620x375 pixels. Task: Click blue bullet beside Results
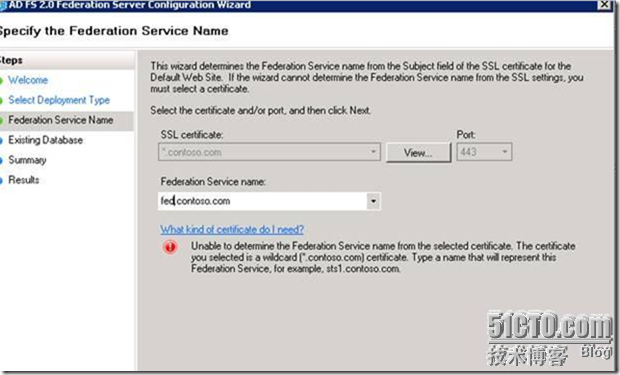(1, 180)
